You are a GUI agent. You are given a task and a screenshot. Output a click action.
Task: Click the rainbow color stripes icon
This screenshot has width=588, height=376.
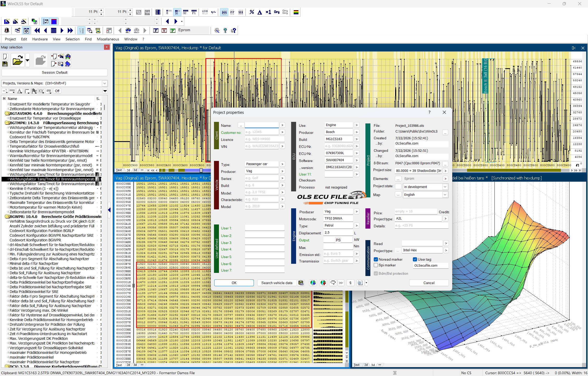coord(296,12)
